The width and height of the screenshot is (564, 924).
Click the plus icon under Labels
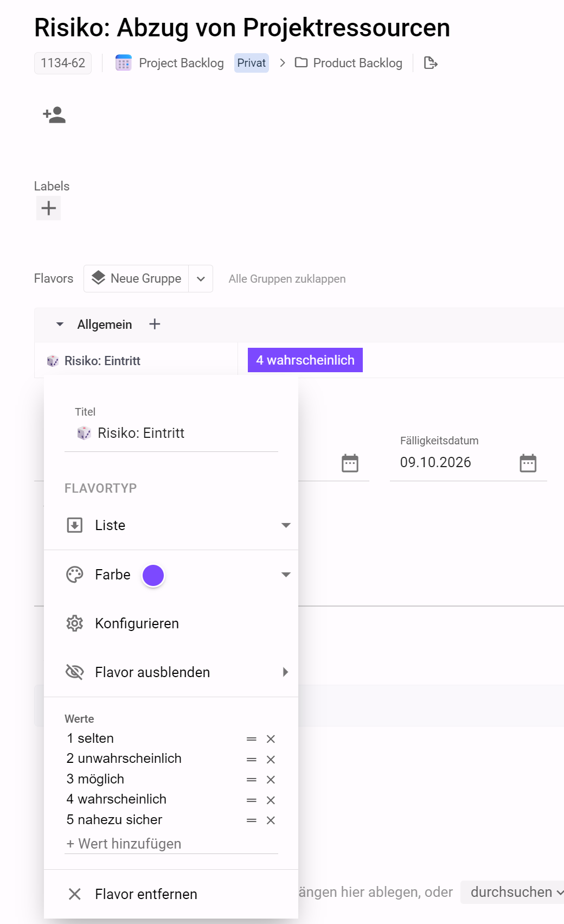[48, 208]
